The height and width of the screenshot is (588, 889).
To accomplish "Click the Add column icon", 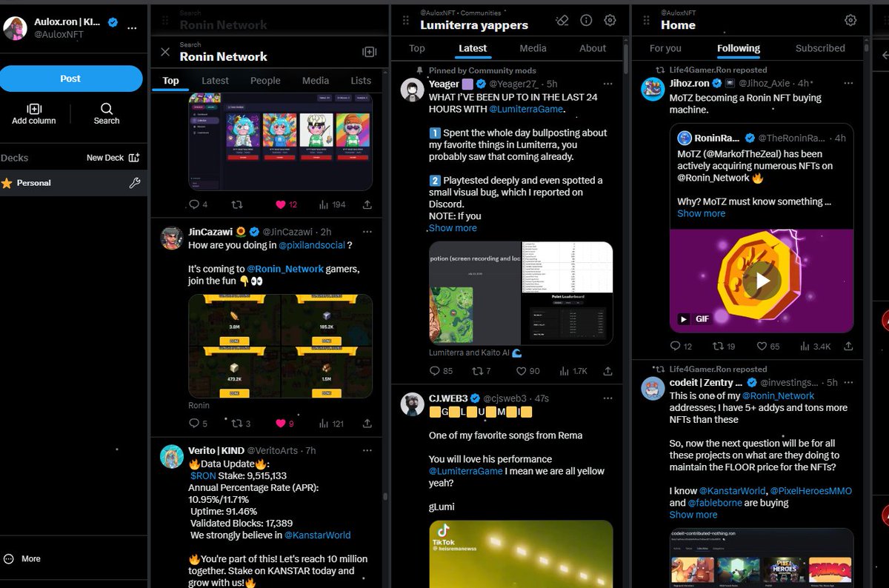I will point(34,109).
